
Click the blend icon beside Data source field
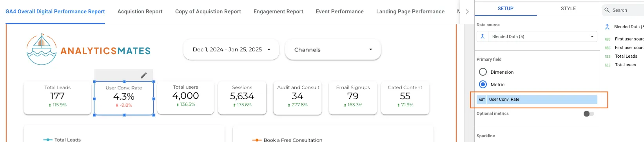(x=483, y=36)
